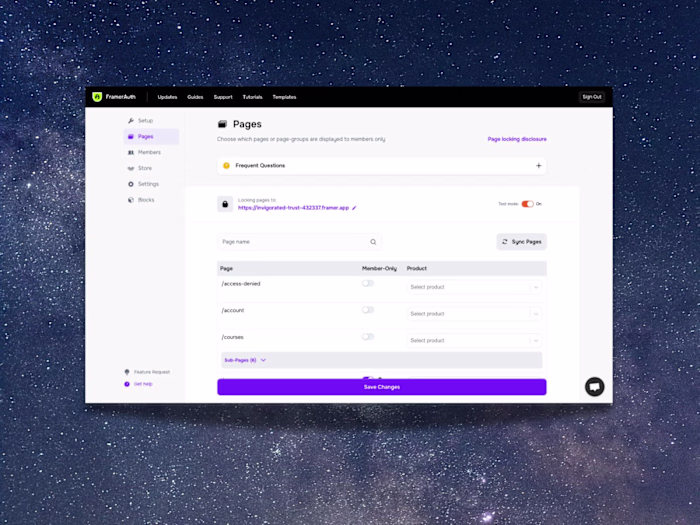Viewport: 700px width, 525px height.
Task: Open Page locking disclosure link
Action: click(x=517, y=139)
